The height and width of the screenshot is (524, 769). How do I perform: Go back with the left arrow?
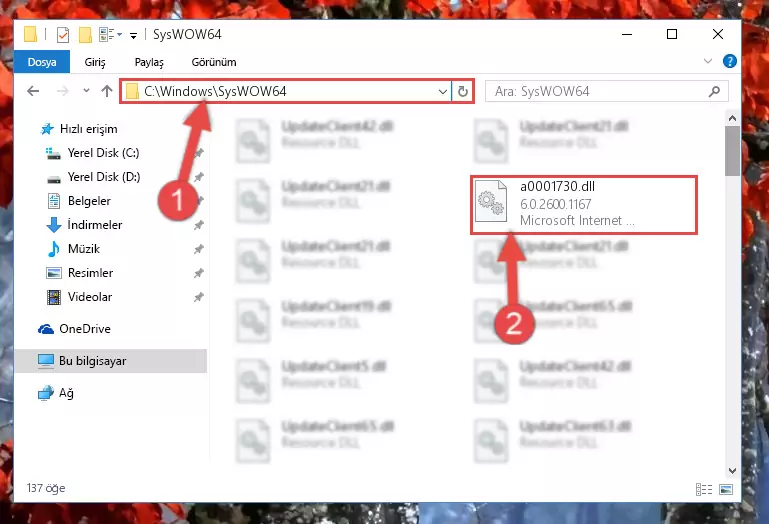point(33,91)
